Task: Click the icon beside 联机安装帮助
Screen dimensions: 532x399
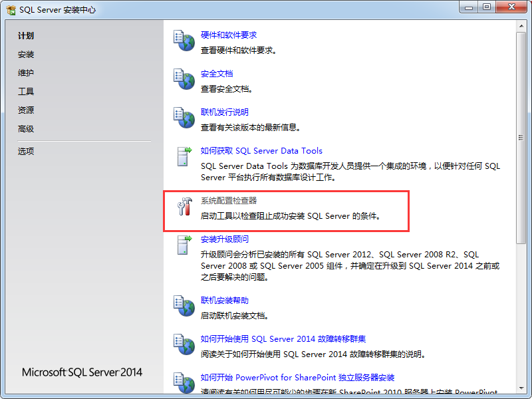Action: [184, 306]
